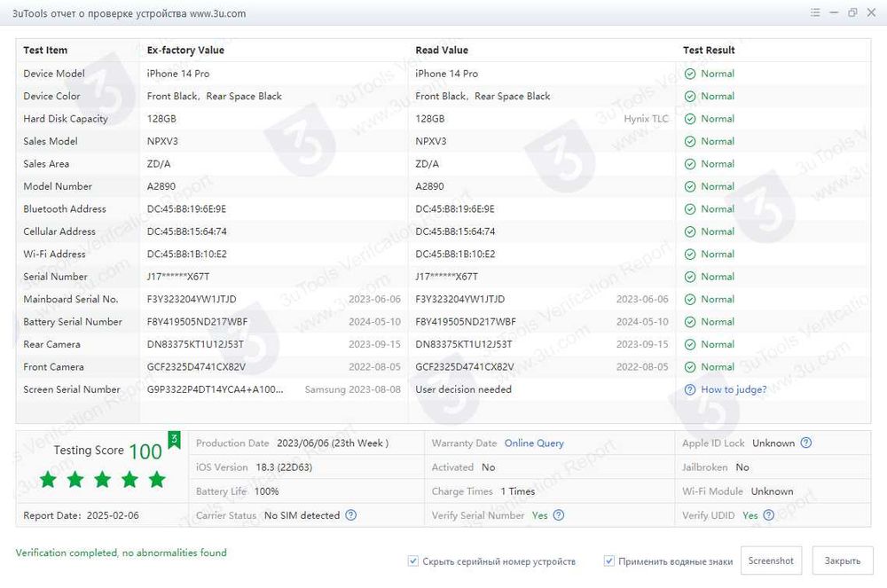
Task: Click the Screenshot button
Action: tap(771, 561)
